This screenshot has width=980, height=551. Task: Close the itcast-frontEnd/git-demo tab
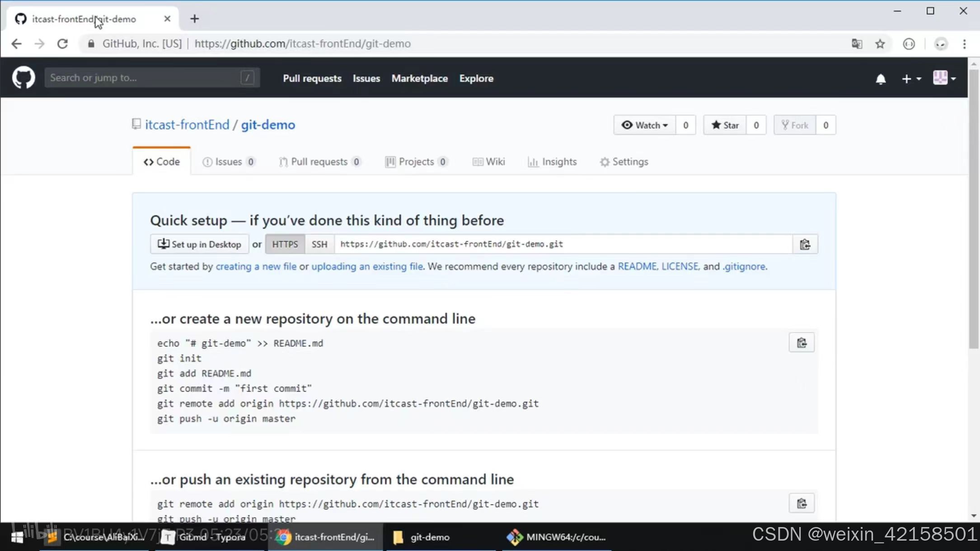[167, 19]
